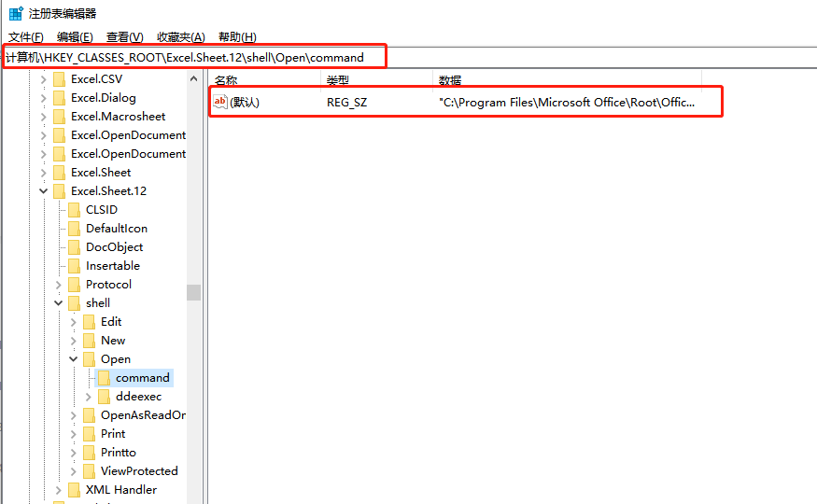
Task: Expand the ddeexec key
Action: point(89,397)
